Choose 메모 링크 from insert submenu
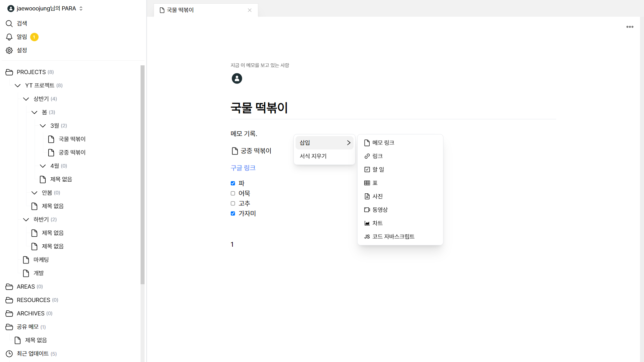This screenshot has height=362, width=644. (383, 143)
